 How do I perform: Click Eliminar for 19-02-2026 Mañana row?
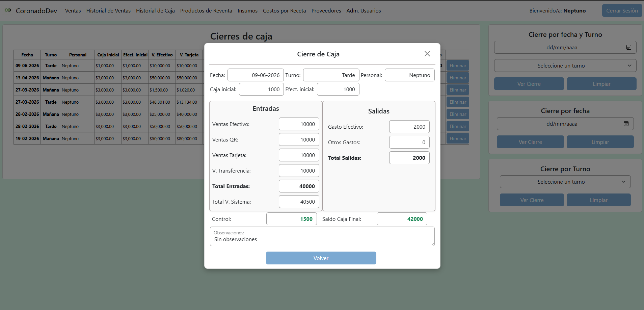click(x=458, y=138)
